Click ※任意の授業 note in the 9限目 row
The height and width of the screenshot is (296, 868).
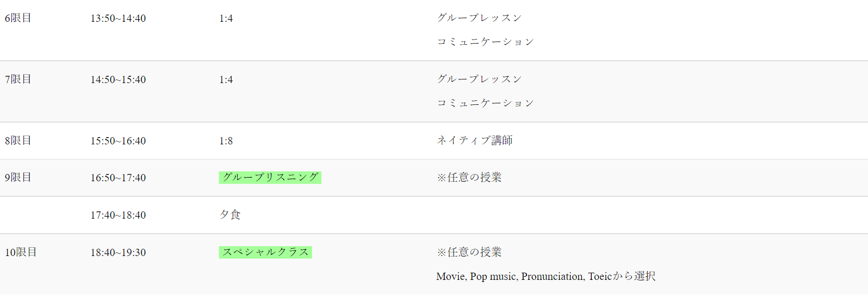point(469,178)
